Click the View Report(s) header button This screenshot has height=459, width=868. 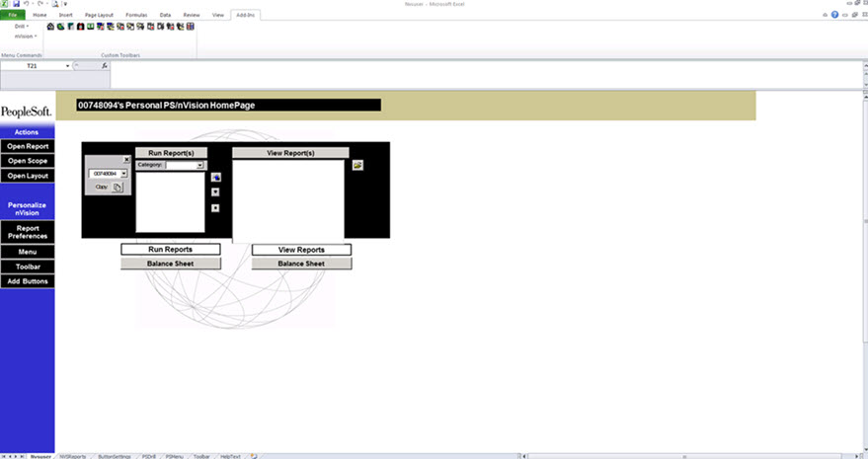click(290, 153)
